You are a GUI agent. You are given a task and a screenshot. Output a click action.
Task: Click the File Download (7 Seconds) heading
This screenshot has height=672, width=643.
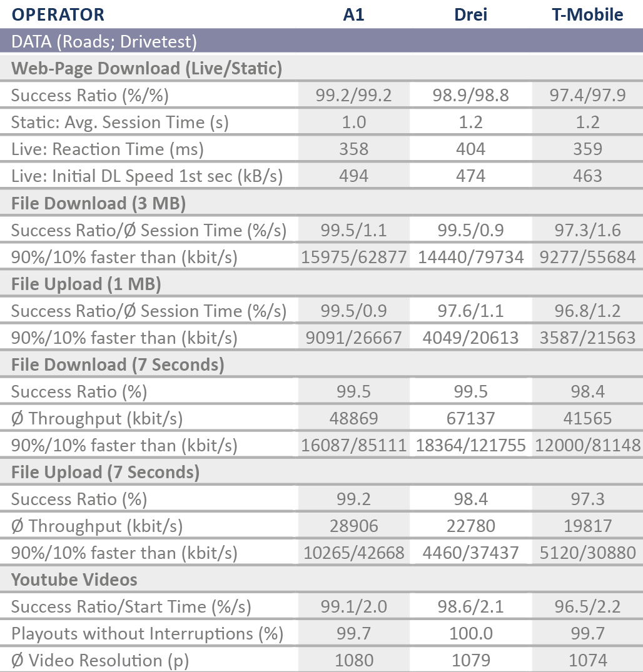[x=118, y=364]
